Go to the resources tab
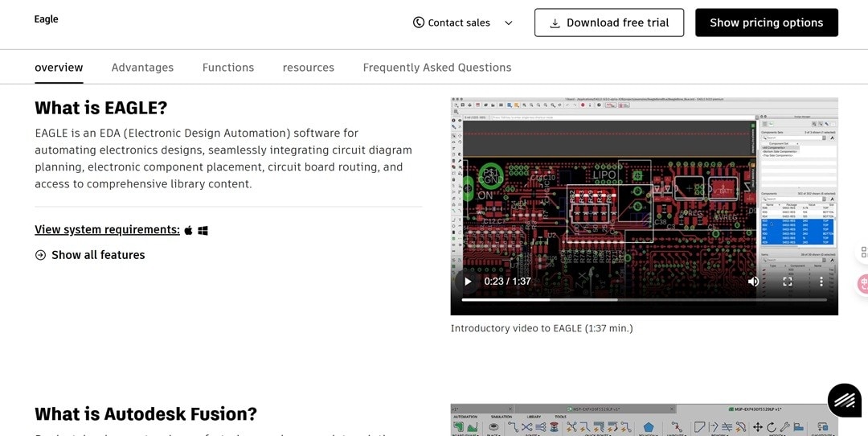868x436 pixels. tap(309, 68)
